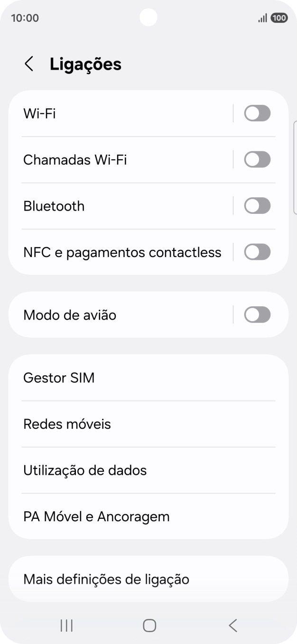Tap the back navigation icon at bottom right
297x644 pixels.
click(x=232, y=625)
